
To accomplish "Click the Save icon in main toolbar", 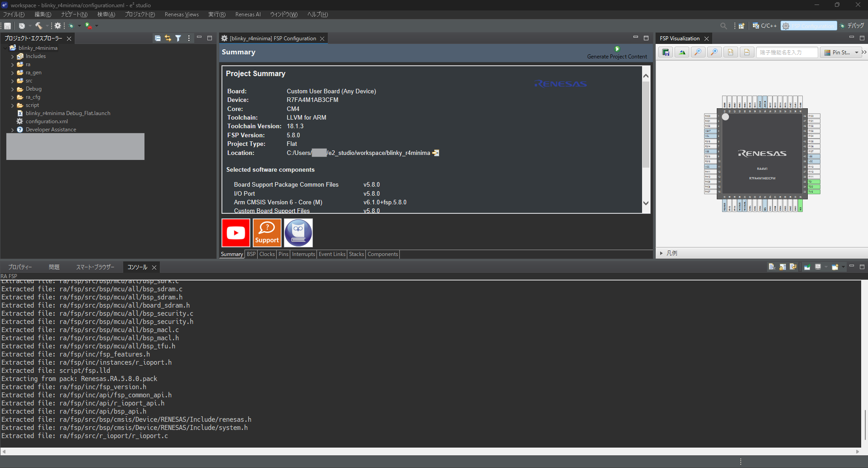I will pos(8,26).
